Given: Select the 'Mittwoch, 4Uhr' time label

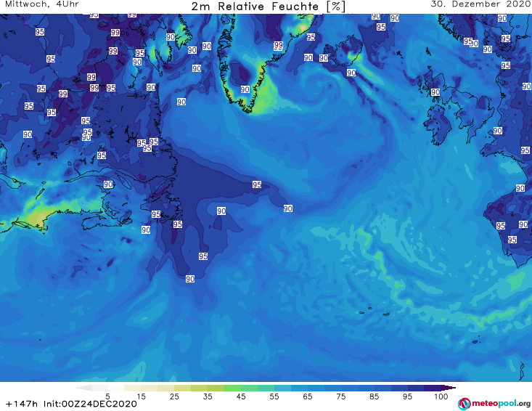Looking at the screenshot, I should [42, 4].
